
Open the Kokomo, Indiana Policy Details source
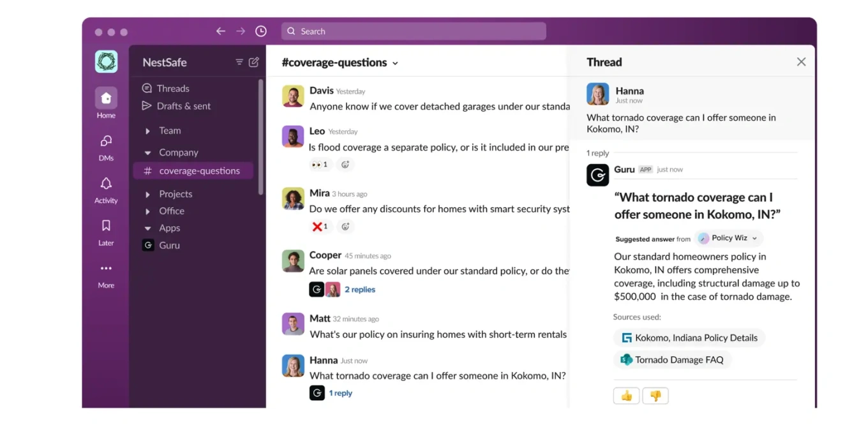(689, 338)
